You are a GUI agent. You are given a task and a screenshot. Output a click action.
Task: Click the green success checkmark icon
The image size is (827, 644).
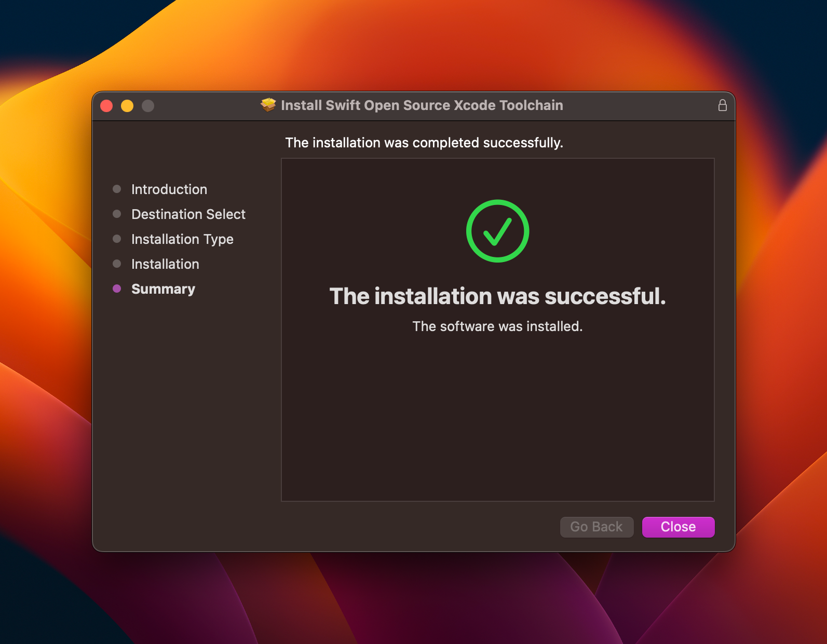[497, 231]
